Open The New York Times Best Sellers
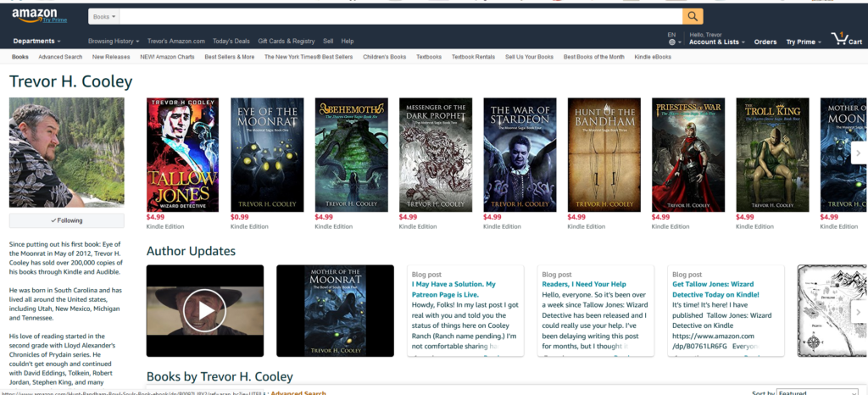 (x=309, y=57)
